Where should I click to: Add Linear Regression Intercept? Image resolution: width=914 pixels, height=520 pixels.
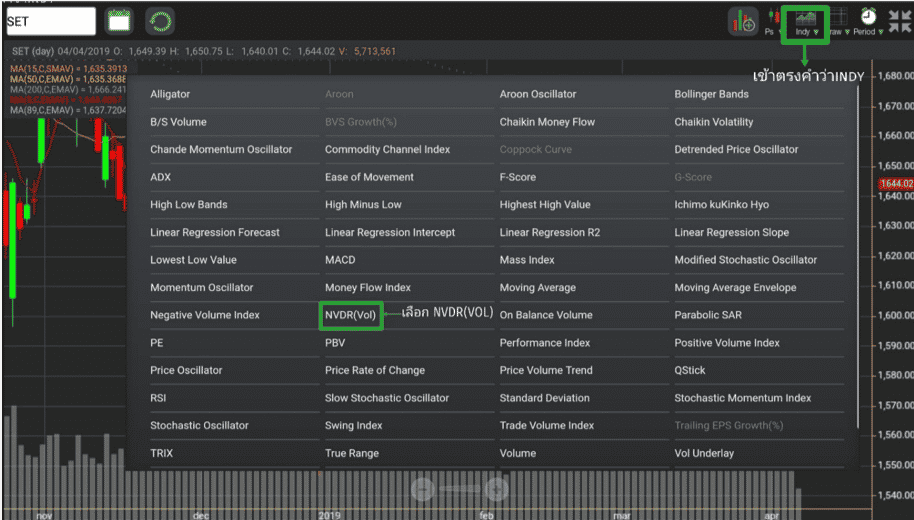pos(390,233)
